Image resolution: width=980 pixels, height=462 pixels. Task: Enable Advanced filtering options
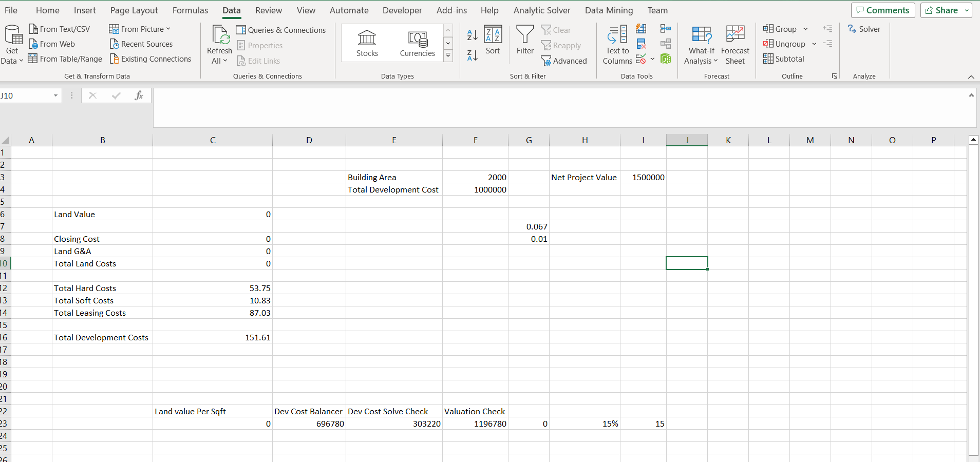564,61
